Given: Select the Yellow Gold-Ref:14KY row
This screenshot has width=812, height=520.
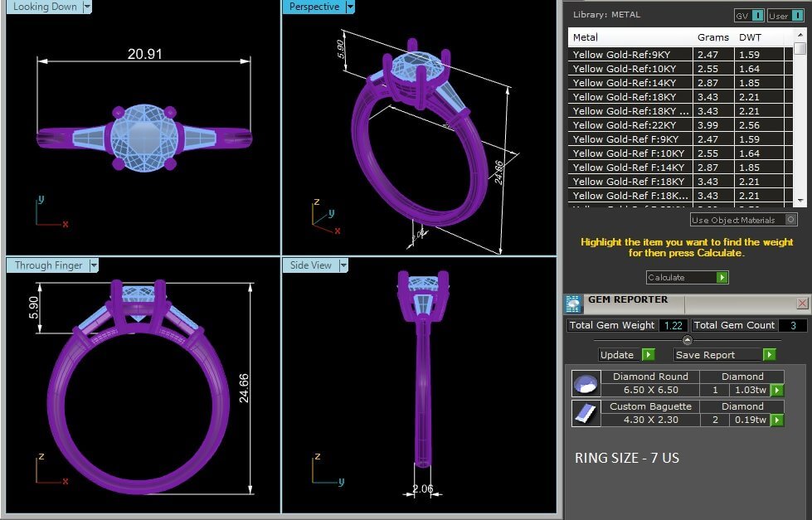Looking at the screenshot, I should [680, 82].
